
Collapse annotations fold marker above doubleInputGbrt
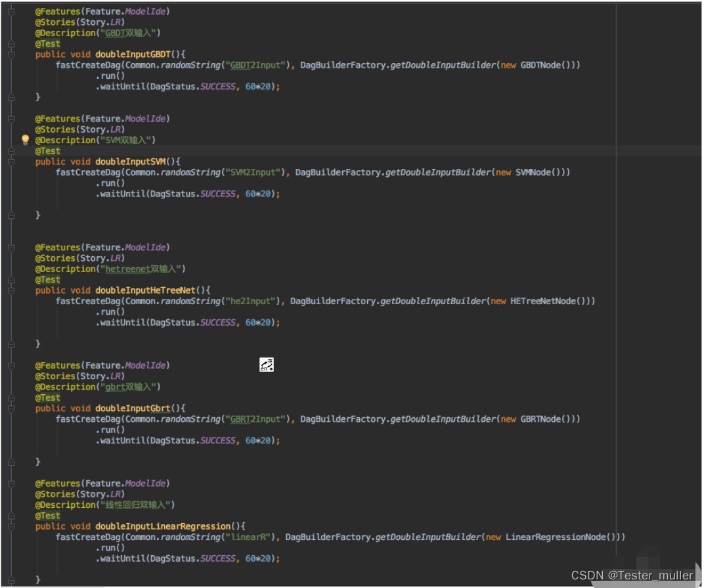(12, 366)
